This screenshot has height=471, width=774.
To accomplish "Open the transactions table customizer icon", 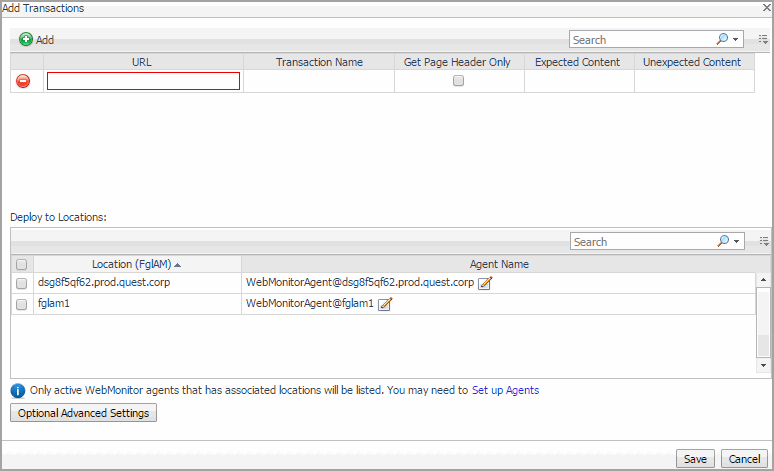I will [763, 40].
